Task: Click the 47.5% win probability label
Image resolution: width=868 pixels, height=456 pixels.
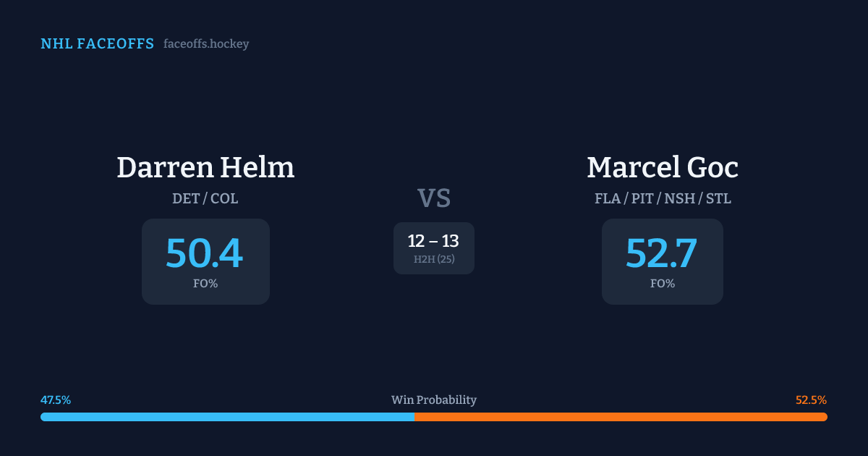Action: [x=56, y=400]
